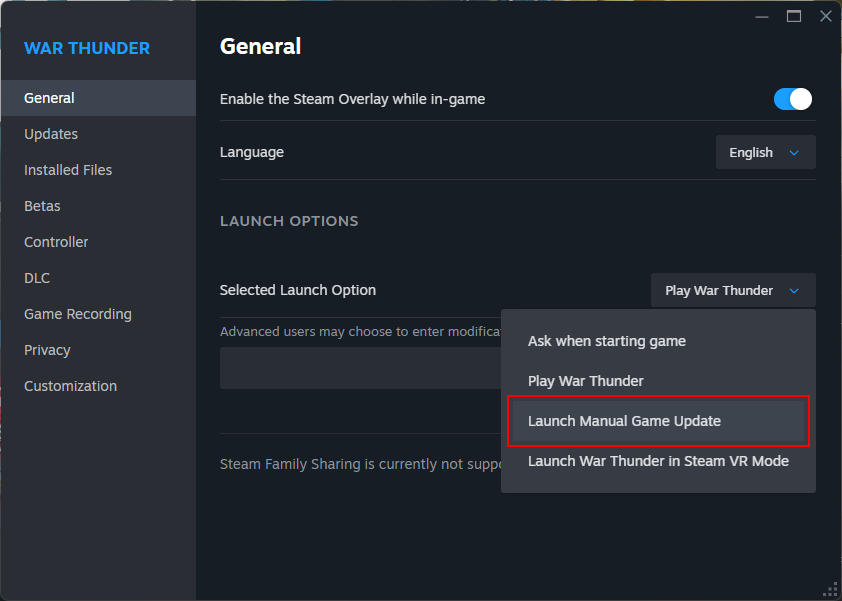Toggle the Steam Overlay in-game switch
The image size is (842, 601).
[793, 99]
